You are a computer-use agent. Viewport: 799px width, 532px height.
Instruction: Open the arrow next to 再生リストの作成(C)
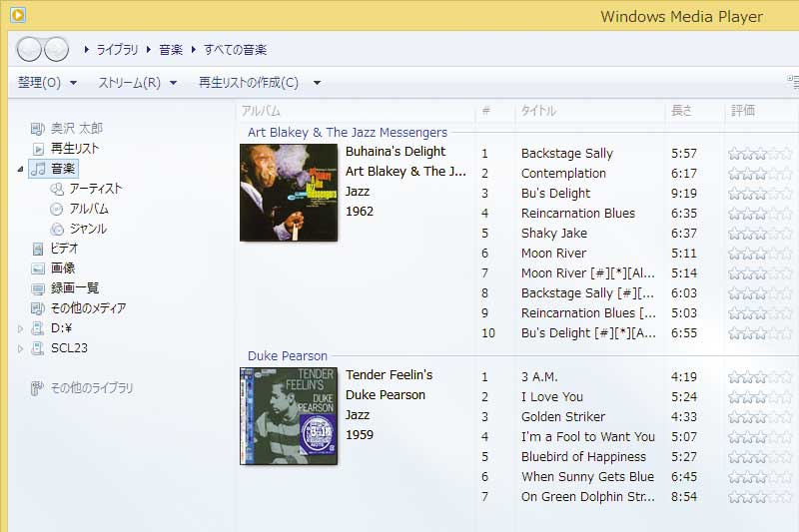(317, 83)
